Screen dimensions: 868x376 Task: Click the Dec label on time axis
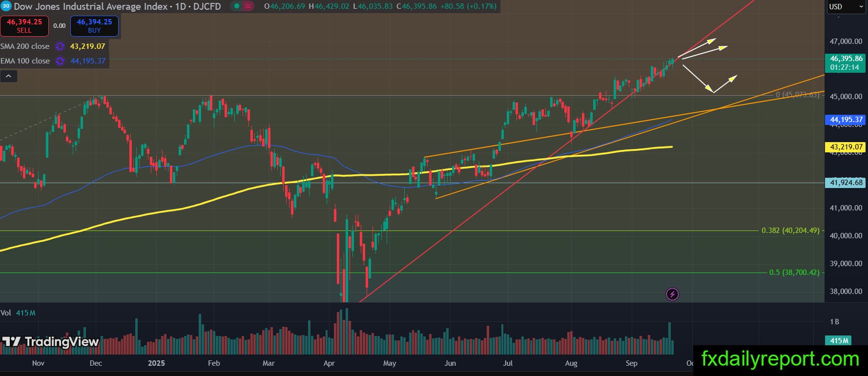(96, 363)
